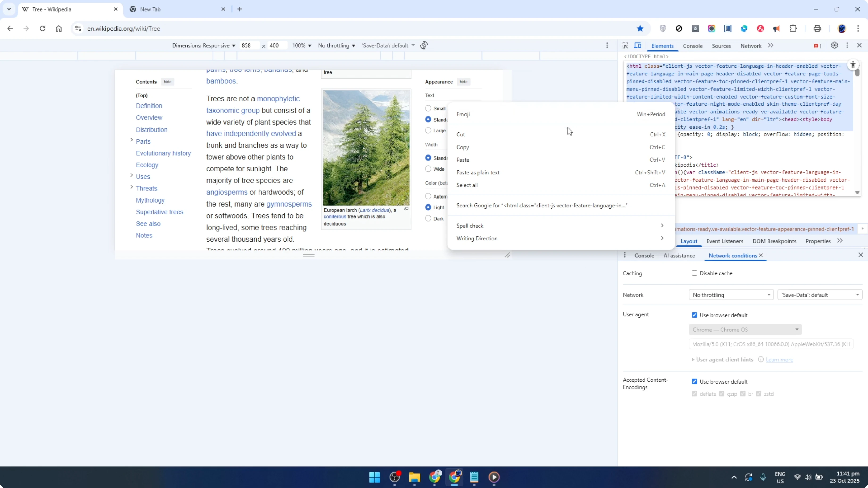The height and width of the screenshot is (488, 868).
Task: Click the bookmark star in the address bar
Action: (x=640, y=29)
